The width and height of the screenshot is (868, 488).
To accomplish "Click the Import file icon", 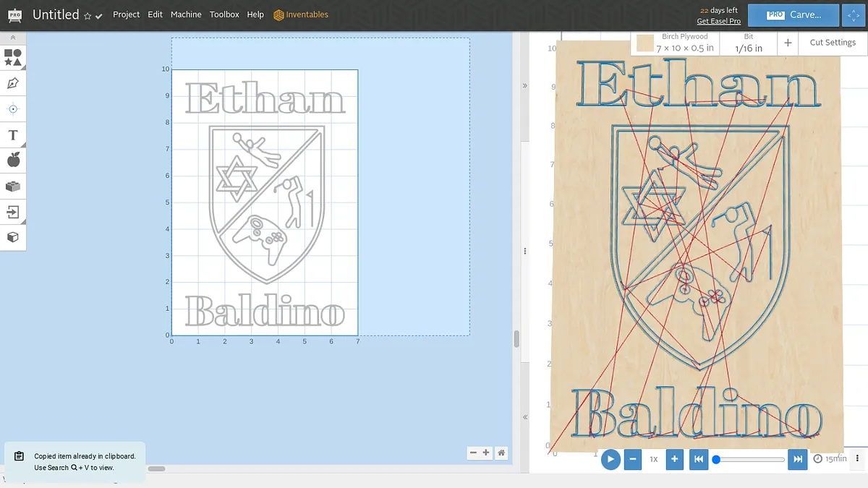I will pyautogui.click(x=13, y=212).
